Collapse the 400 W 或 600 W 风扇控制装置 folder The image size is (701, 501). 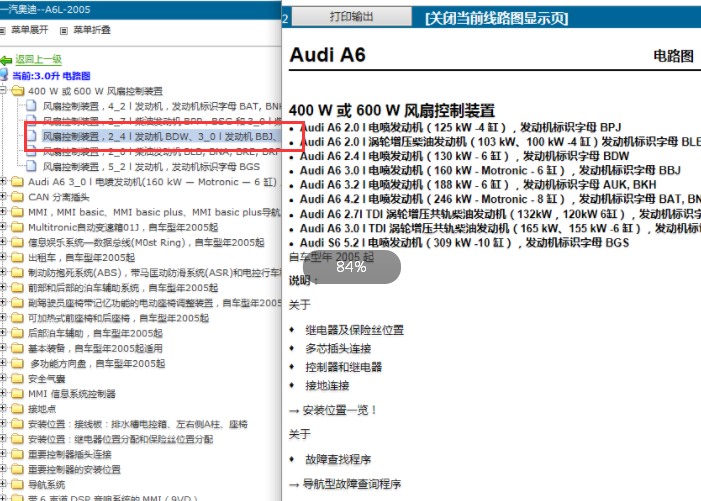(x=3, y=91)
